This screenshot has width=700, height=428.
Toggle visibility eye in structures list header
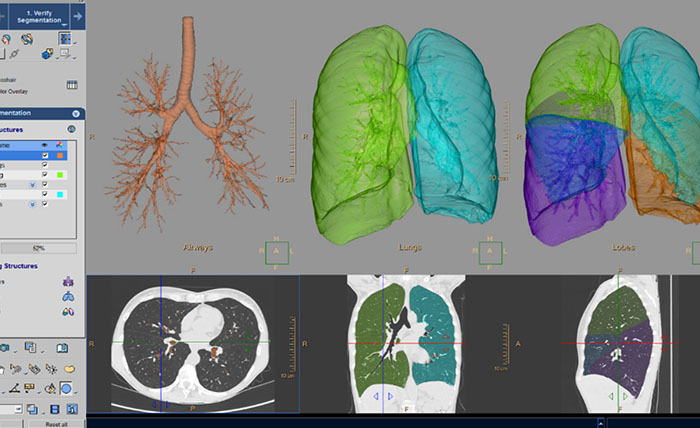[45, 145]
